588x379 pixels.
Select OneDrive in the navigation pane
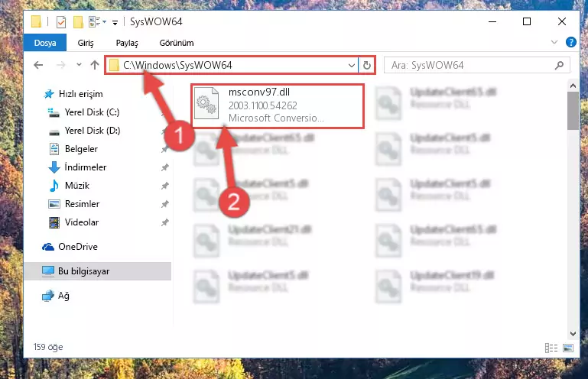coord(78,247)
